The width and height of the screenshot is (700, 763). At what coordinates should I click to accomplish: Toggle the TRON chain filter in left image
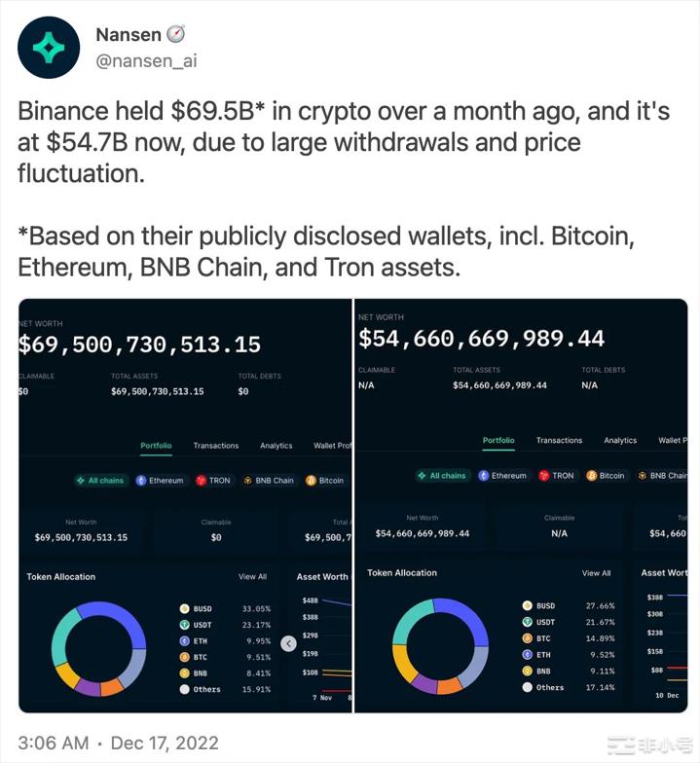(x=213, y=481)
